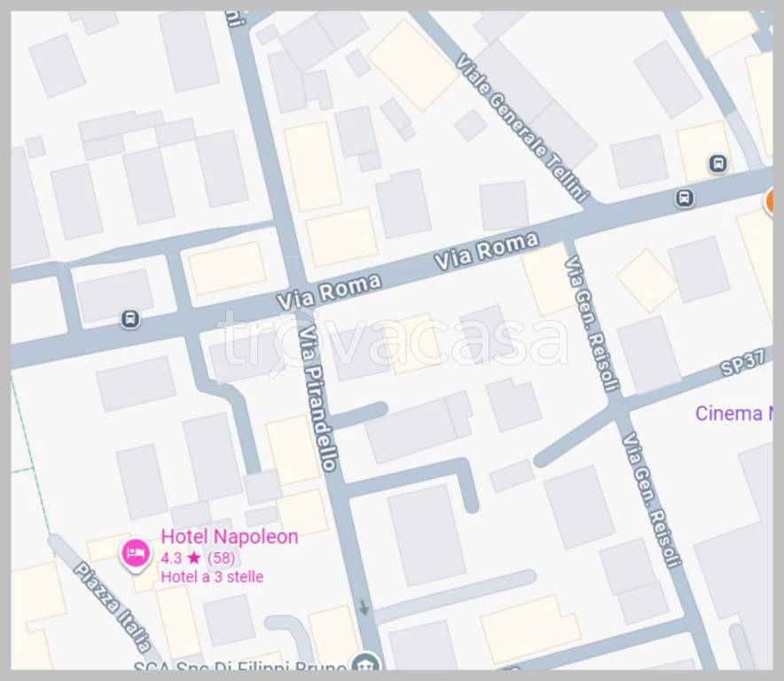Select the bus stop icon left on Via Roma

coord(130,318)
